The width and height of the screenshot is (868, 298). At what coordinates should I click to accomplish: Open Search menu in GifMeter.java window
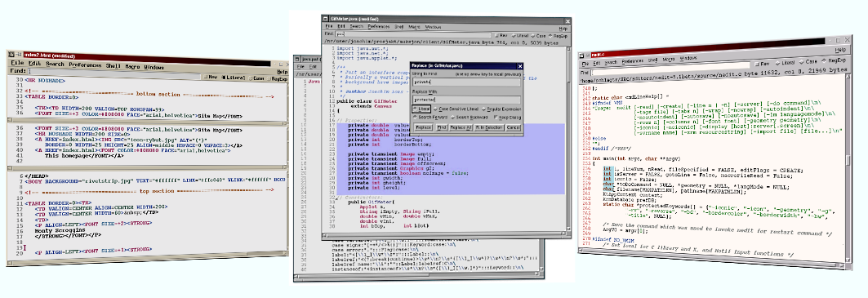357,27
